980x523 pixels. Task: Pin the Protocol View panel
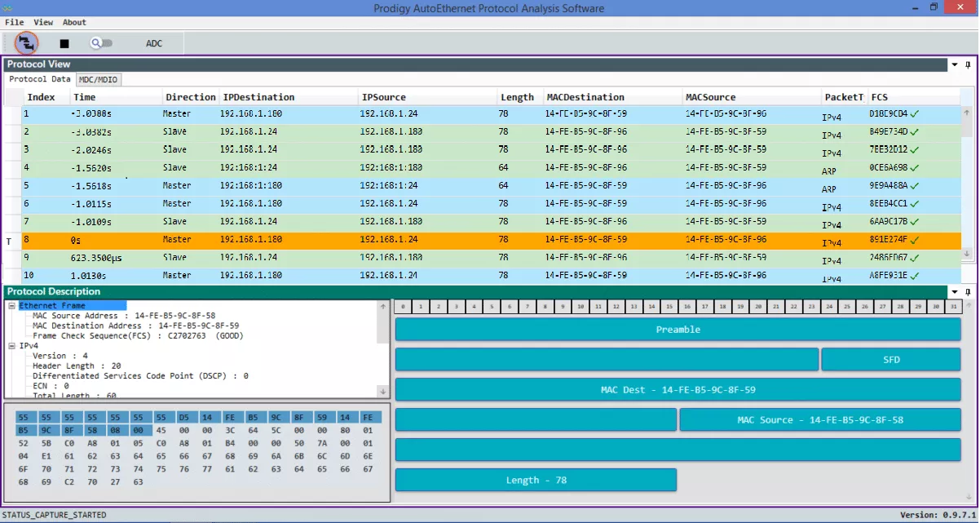[968, 64]
